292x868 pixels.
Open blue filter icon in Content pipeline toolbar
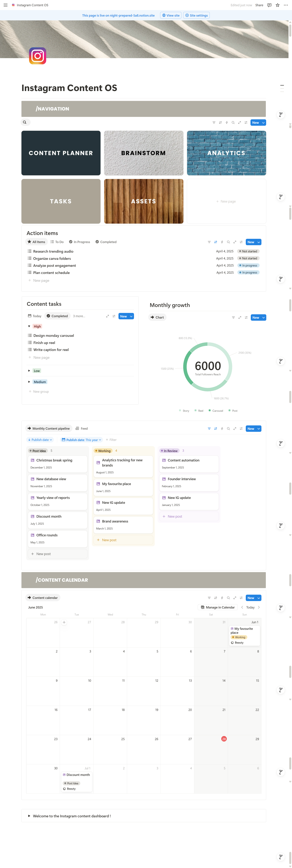[209, 429]
